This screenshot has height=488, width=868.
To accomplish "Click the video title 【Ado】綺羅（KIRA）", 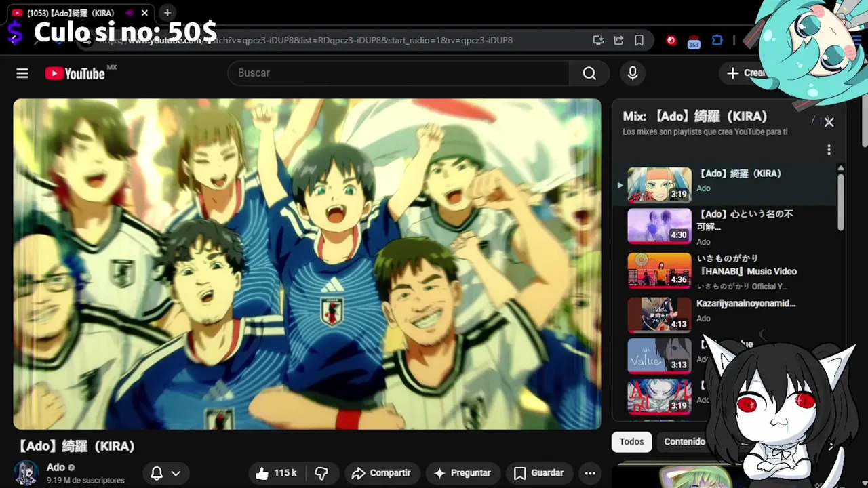I will tap(75, 446).
